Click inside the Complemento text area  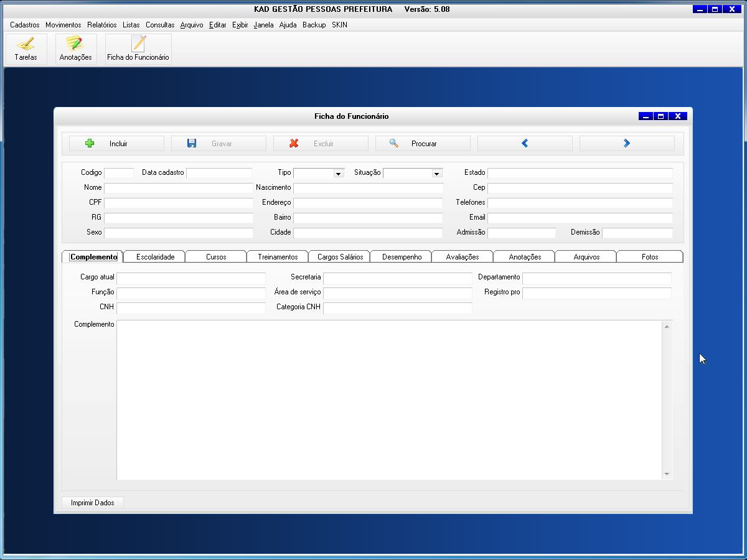click(x=389, y=400)
